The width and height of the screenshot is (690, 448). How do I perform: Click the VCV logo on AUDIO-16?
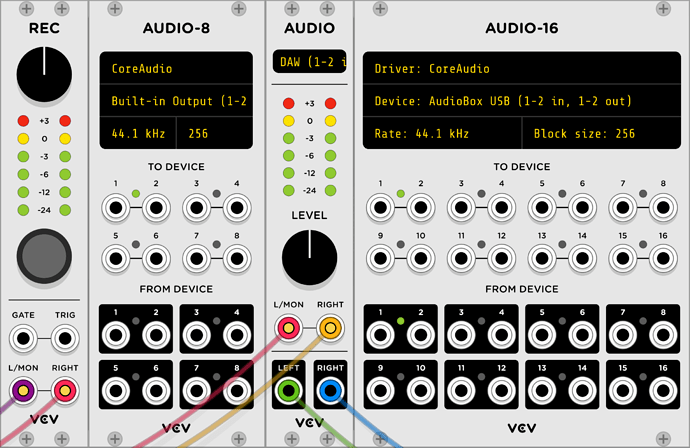coord(522,428)
